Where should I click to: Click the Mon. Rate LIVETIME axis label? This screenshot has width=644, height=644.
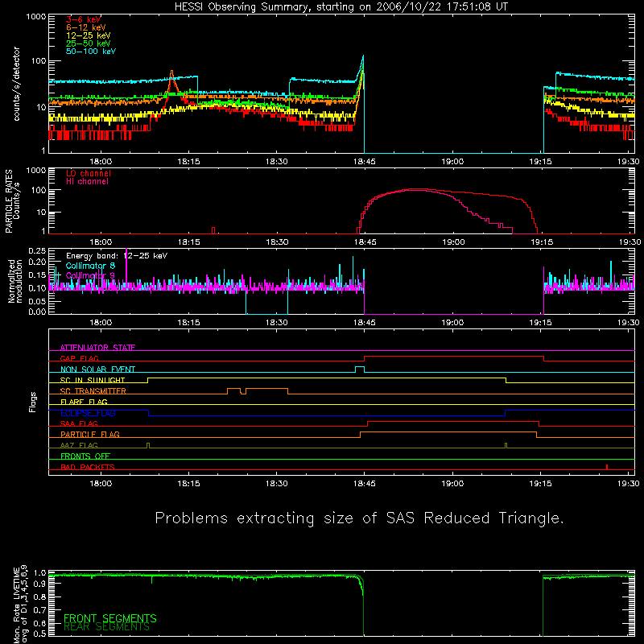[x=21, y=605]
